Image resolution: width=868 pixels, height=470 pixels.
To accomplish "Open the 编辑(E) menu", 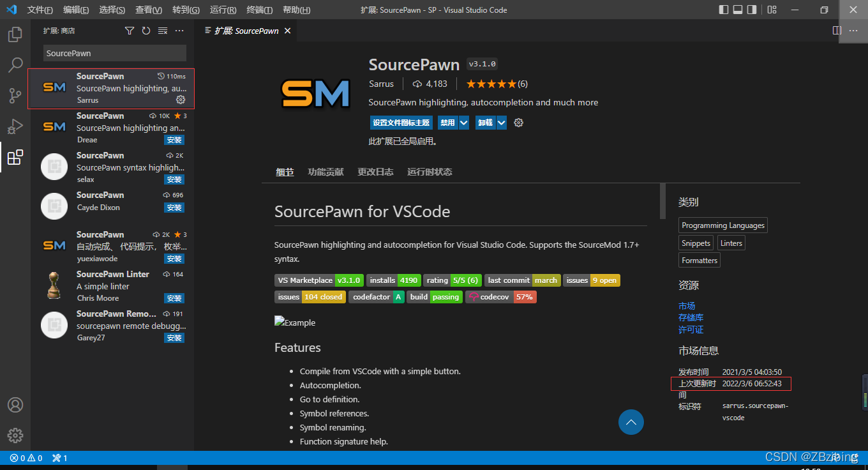I will pyautogui.click(x=77, y=10).
